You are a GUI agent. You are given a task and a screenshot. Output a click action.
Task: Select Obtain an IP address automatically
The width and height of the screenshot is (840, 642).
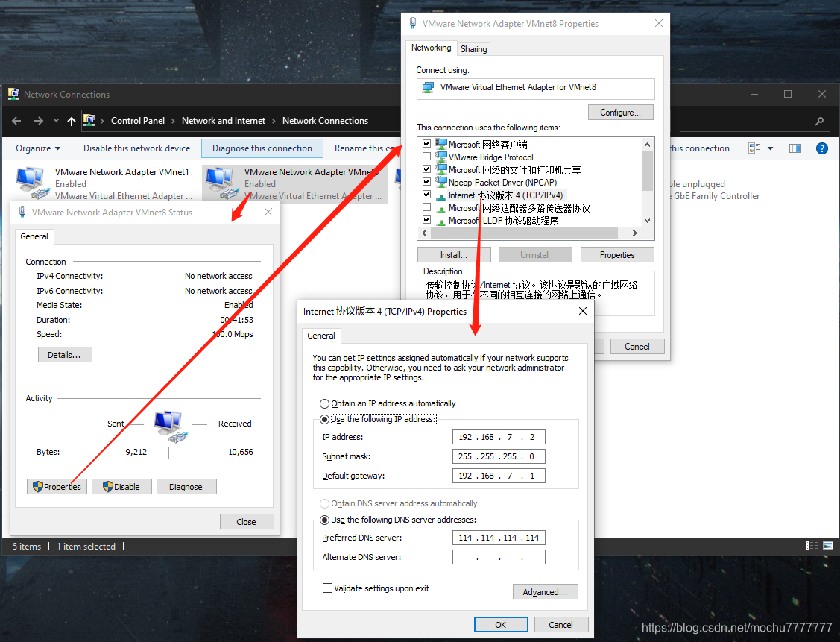325,403
